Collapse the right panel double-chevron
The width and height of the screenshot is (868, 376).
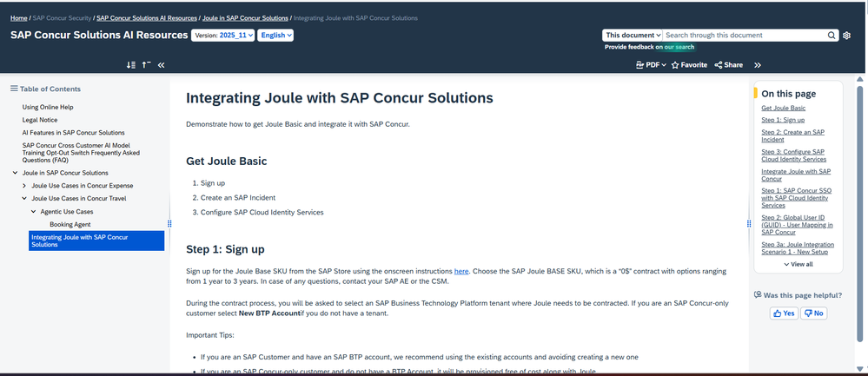758,65
